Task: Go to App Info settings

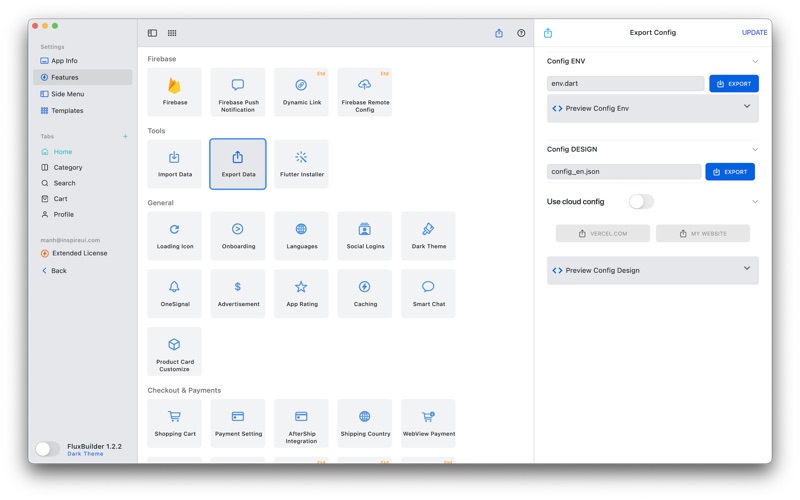Action: 83,61
